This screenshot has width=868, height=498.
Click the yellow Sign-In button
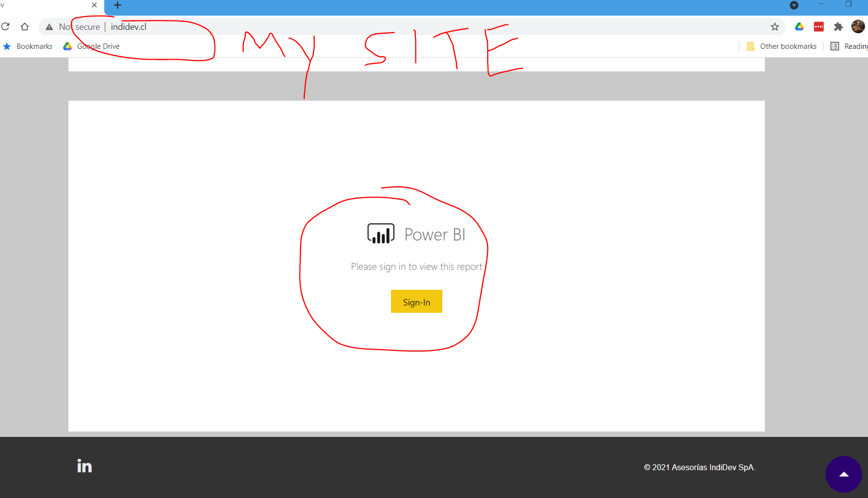(x=416, y=302)
